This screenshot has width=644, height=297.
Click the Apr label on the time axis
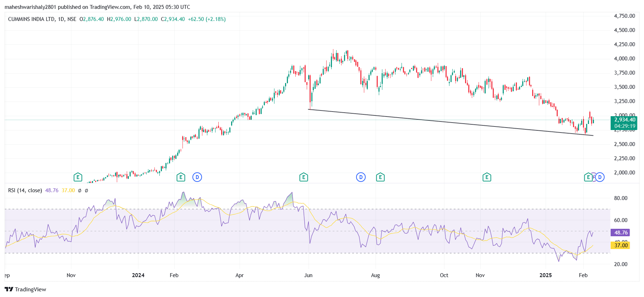[240, 275]
